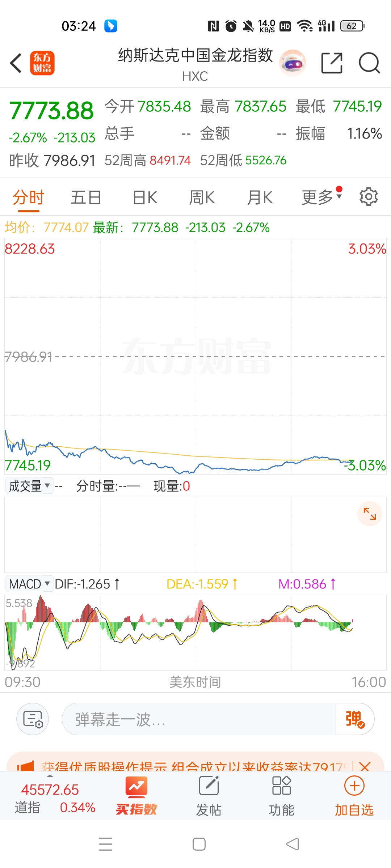The width and height of the screenshot is (391, 868).
Task: Select the 周K chart tab
Action: [202, 197]
